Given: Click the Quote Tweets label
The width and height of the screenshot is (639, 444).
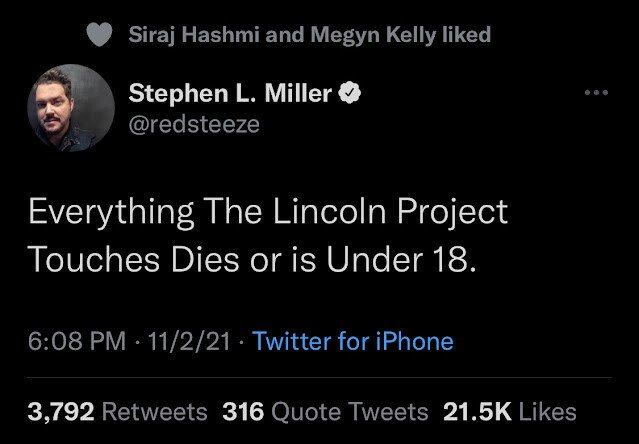Looking at the screenshot, I should tap(349, 411).
